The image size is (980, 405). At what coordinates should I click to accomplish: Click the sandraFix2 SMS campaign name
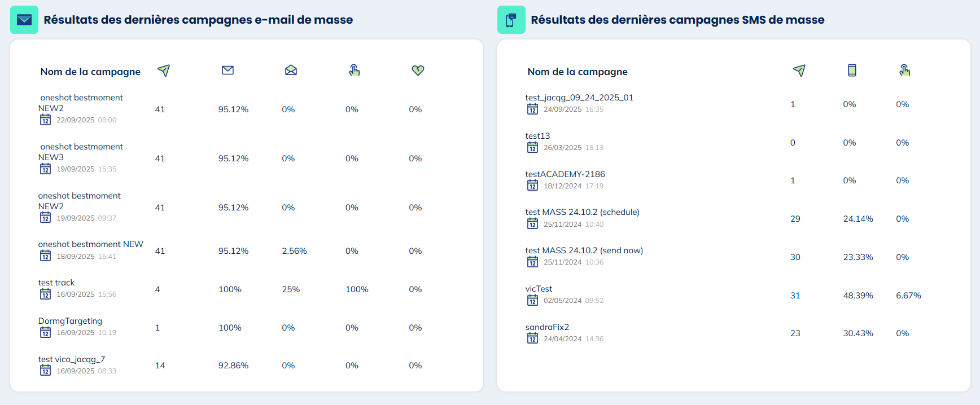[x=547, y=327]
